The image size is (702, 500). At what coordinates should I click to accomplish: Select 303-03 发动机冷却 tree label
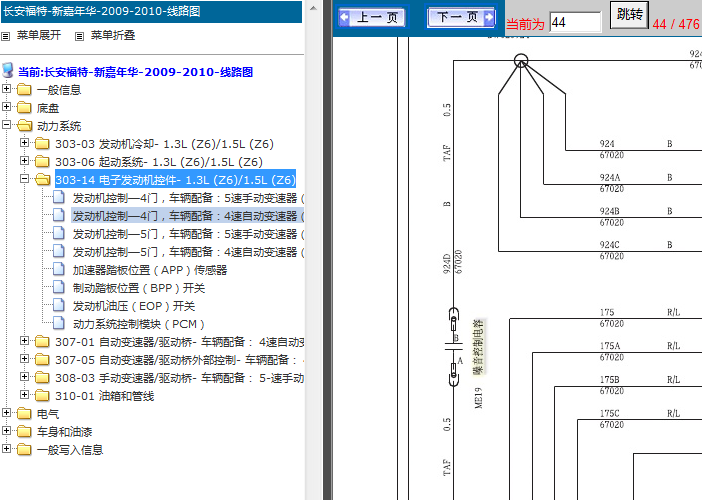164,144
